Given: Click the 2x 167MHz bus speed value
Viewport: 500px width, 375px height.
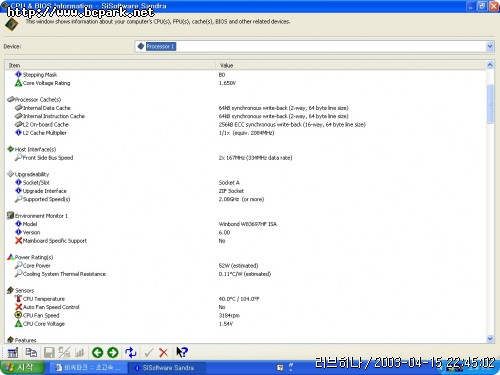Looking at the screenshot, I should (x=255, y=157).
